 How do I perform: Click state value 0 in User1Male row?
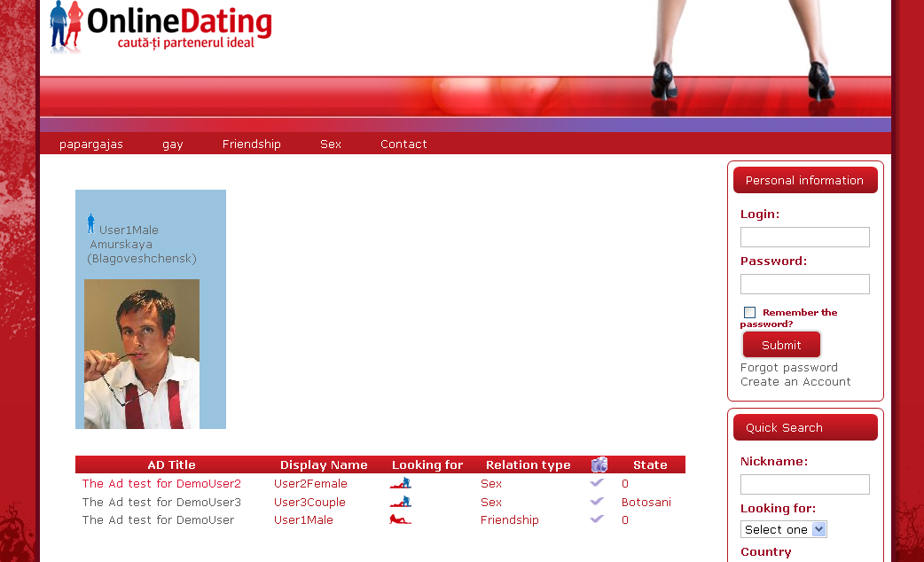[625, 519]
